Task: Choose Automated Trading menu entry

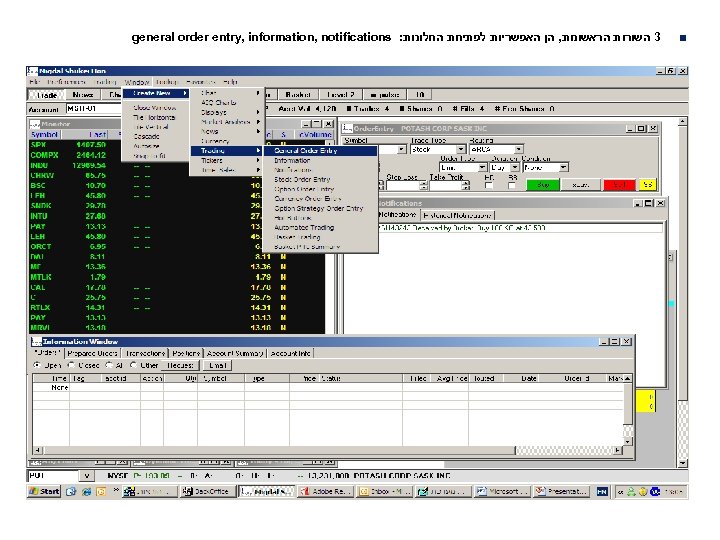Action: 304,228
